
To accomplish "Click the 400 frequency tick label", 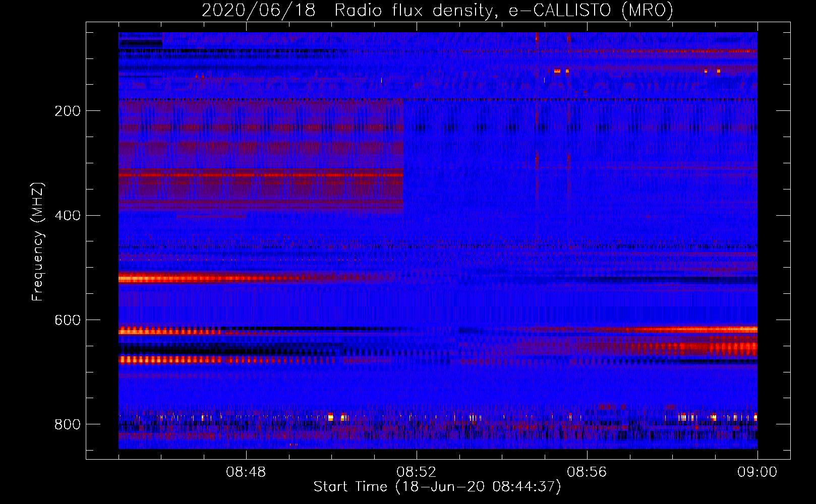I will coord(68,216).
